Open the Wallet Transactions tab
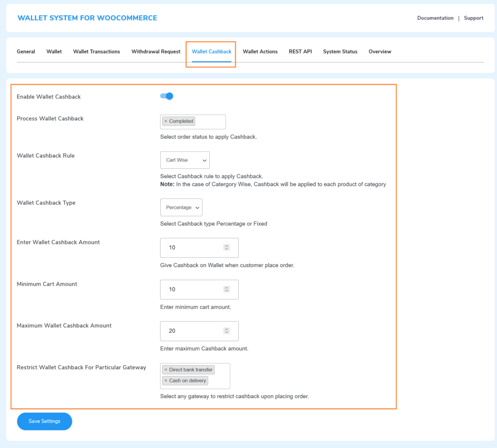The height and width of the screenshot is (448, 497). click(96, 51)
